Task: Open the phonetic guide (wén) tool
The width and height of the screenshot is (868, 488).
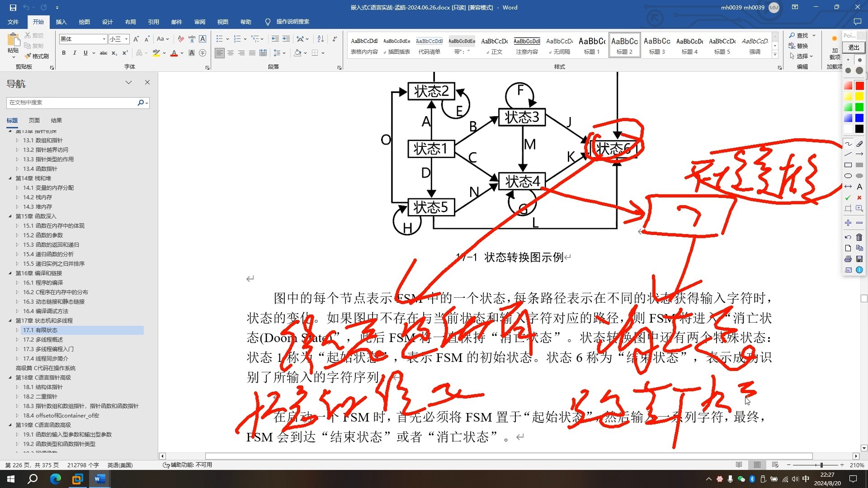Action: pos(192,39)
